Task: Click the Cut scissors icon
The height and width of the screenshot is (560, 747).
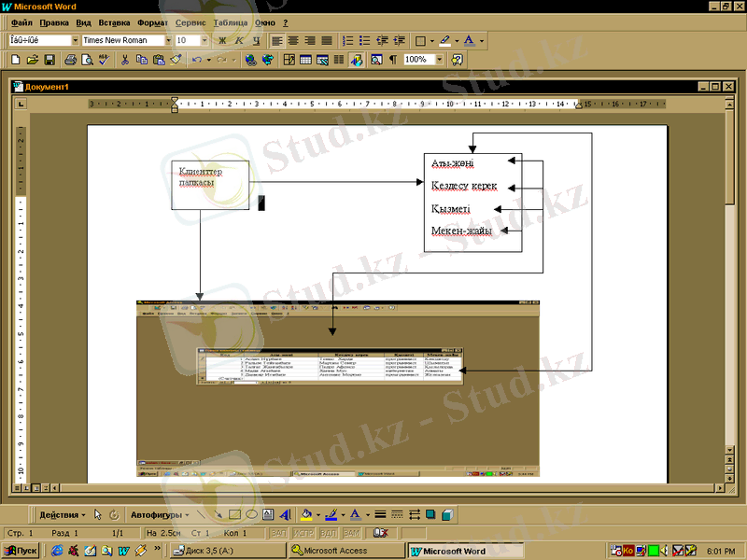Action: coord(124,60)
